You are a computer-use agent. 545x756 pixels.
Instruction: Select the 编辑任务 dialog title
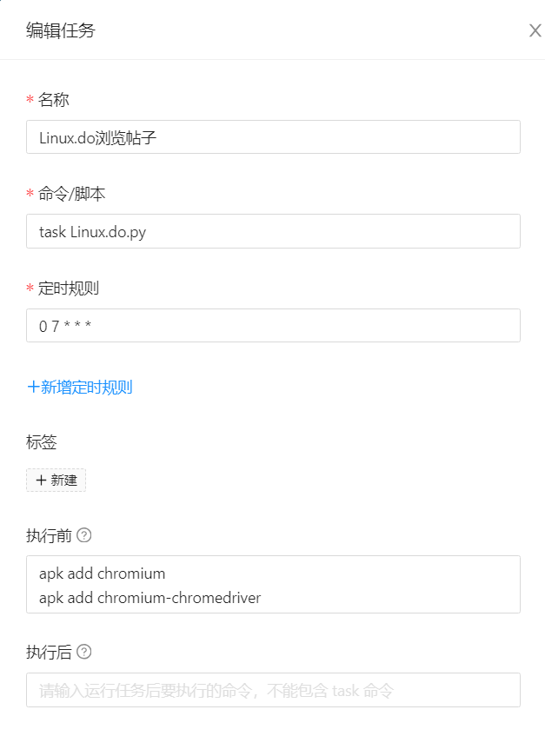coord(61,30)
